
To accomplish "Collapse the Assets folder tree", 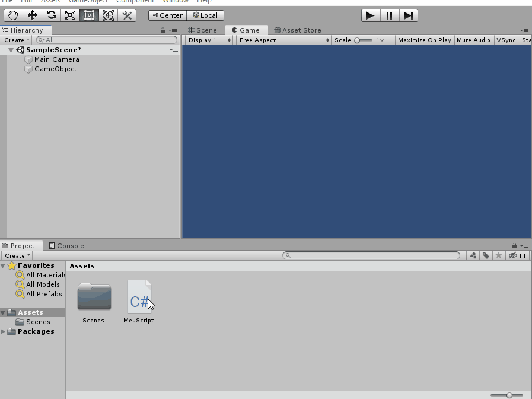I will coord(3,312).
